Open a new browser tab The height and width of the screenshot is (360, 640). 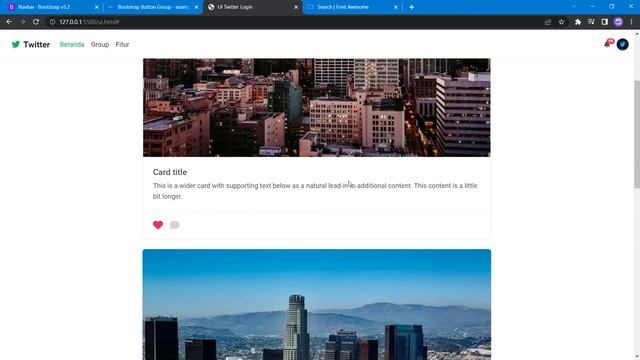[x=411, y=7]
